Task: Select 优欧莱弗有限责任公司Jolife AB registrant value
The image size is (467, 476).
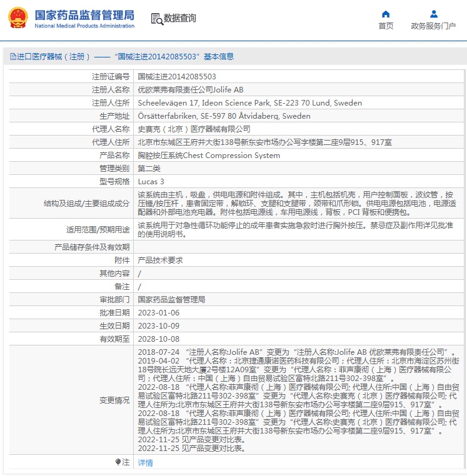Action: point(191,89)
